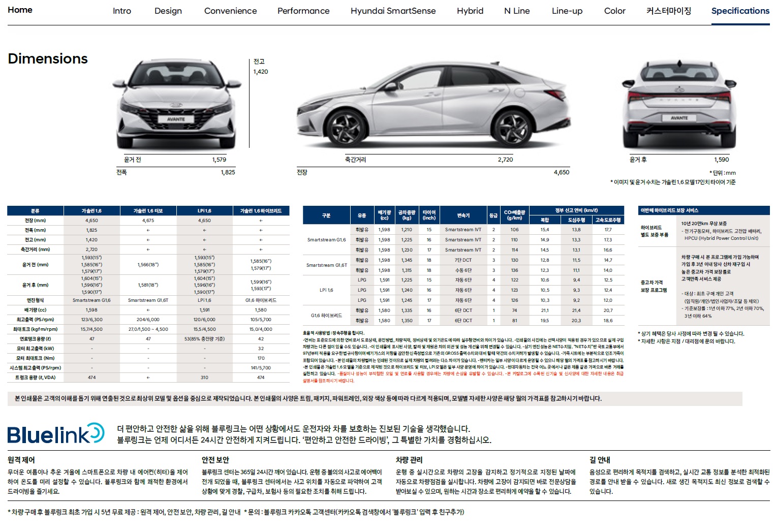Viewport: 775px width, 532px height.
Task: Open the Convenience section
Action: [x=230, y=11]
